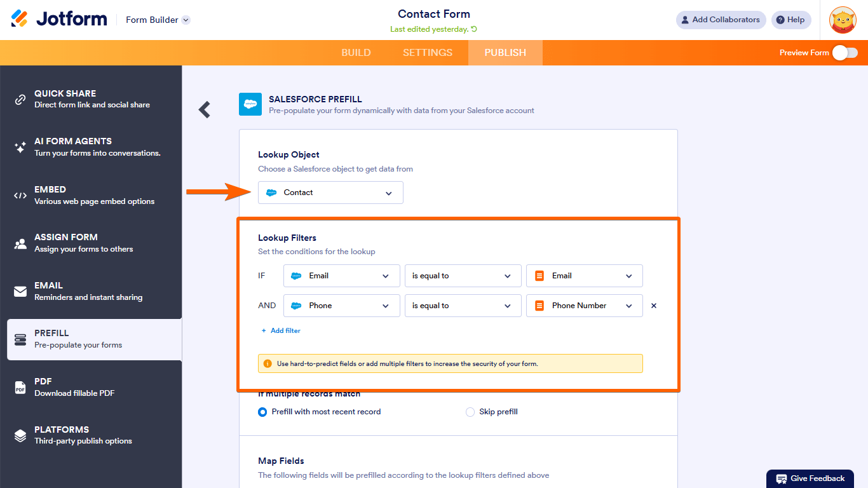Switch to the Settings tab
Screen dimensions: 868x488
point(428,53)
